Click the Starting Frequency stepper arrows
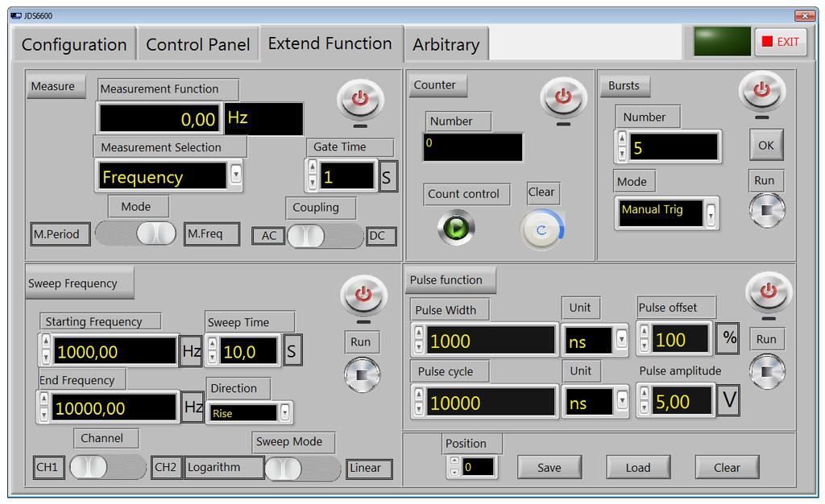The width and height of the screenshot is (825, 504). [x=46, y=349]
